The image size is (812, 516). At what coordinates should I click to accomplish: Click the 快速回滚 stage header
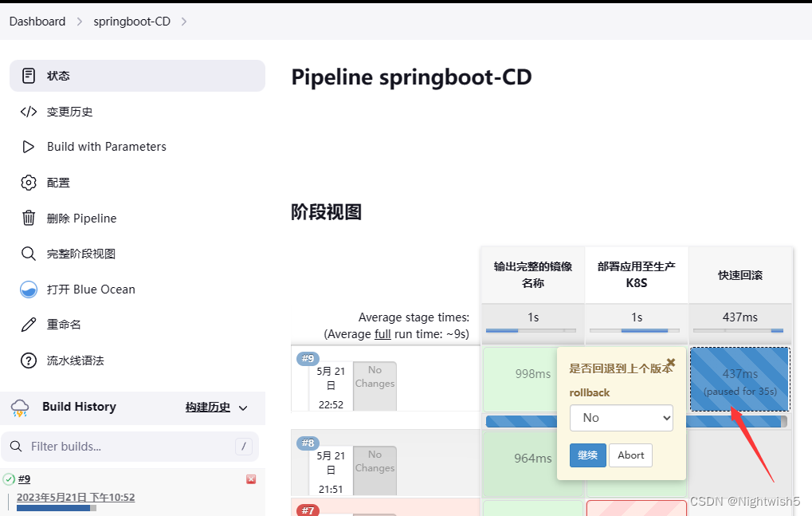click(740, 275)
